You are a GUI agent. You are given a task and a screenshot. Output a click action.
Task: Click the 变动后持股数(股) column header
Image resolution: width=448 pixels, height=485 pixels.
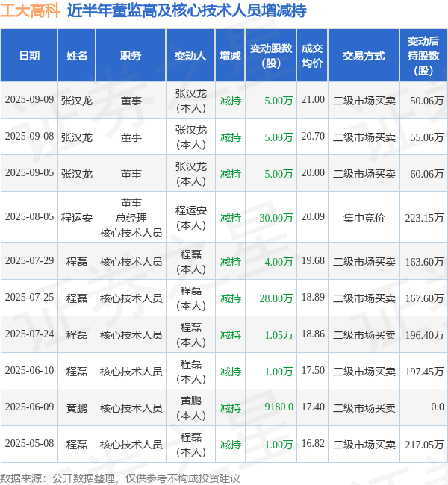coord(423,56)
